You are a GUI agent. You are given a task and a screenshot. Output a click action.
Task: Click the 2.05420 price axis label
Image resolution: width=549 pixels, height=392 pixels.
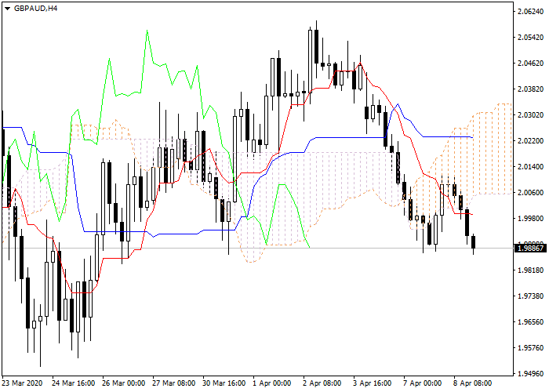[x=532, y=38]
